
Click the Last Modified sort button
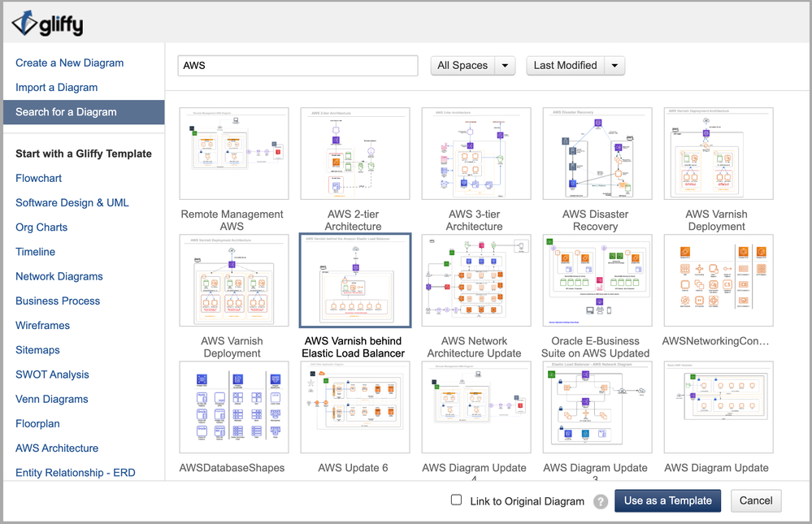coord(565,66)
